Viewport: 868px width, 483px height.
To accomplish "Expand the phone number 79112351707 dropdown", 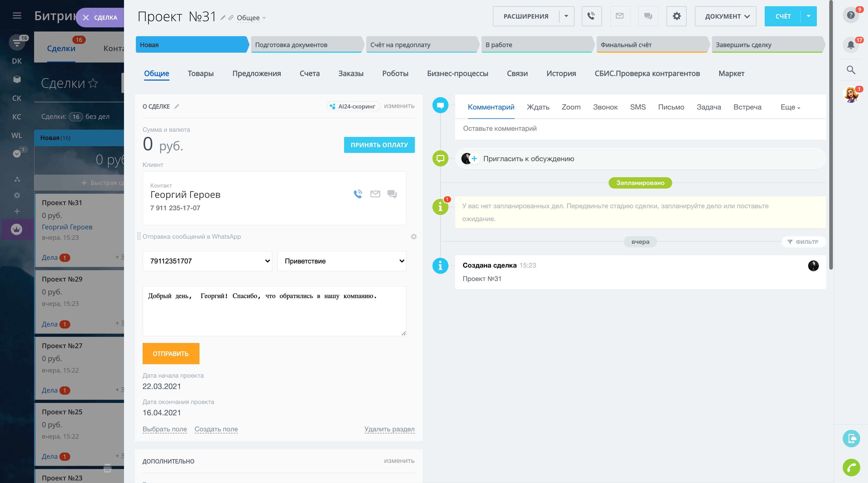I will tap(207, 261).
